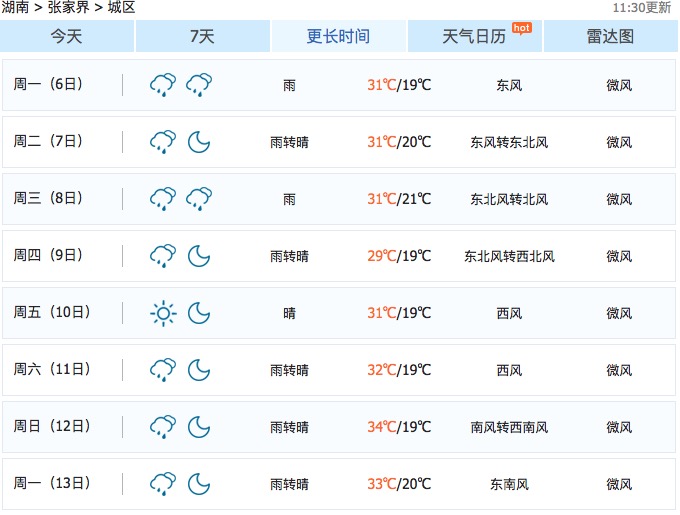
Task: Select the 周日（12日） date label
Action: point(52,427)
